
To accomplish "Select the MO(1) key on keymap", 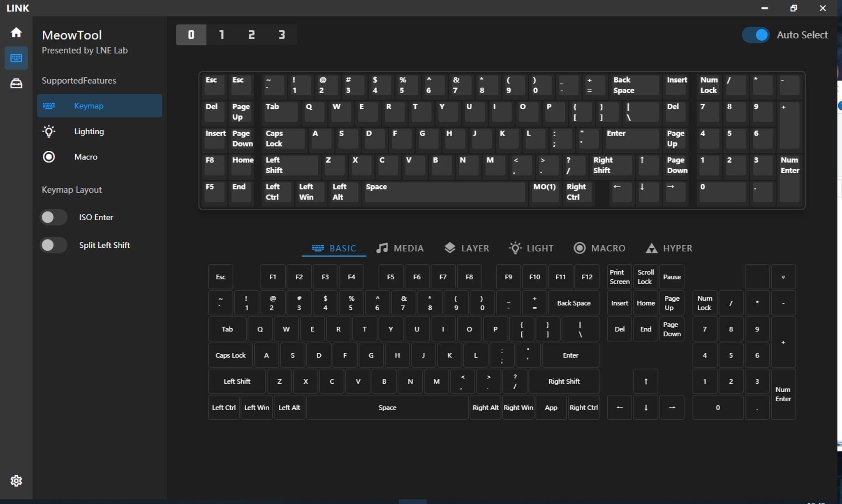I will [x=545, y=192].
